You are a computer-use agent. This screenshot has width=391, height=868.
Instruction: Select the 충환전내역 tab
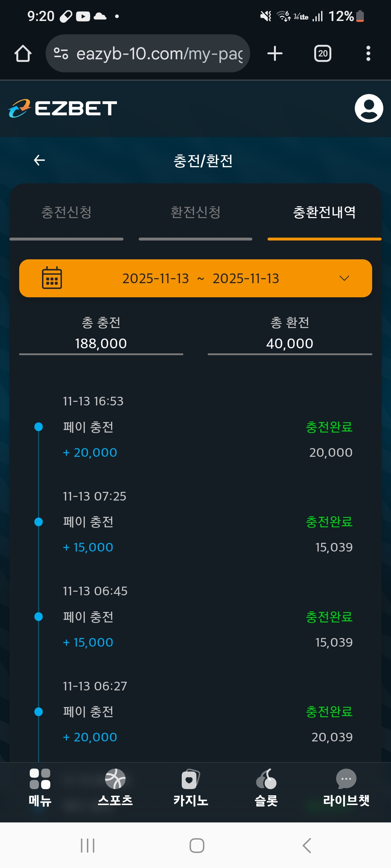pyautogui.click(x=324, y=212)
